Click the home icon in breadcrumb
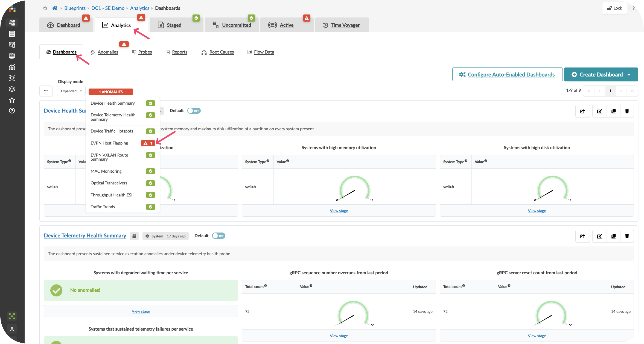 click(55, 8)
